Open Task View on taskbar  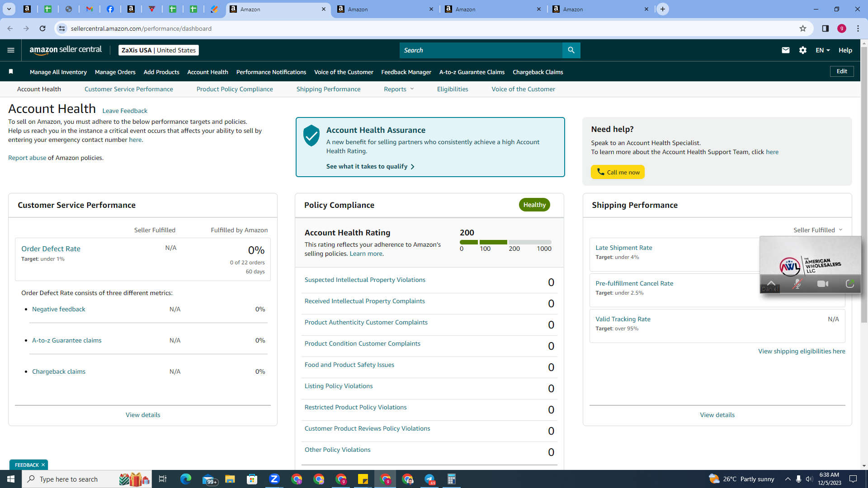point(163,479)
